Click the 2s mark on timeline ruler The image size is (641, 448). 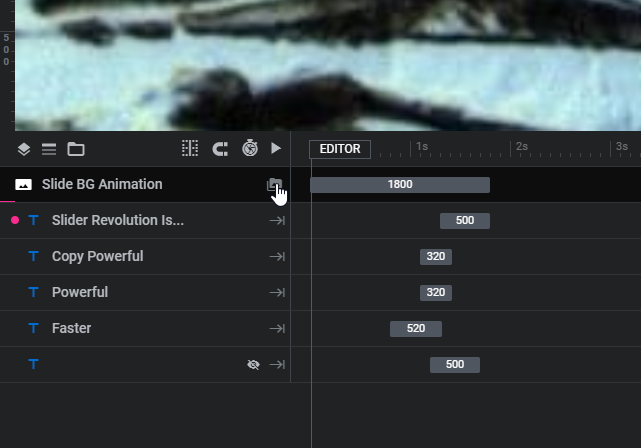click(522, 146)
